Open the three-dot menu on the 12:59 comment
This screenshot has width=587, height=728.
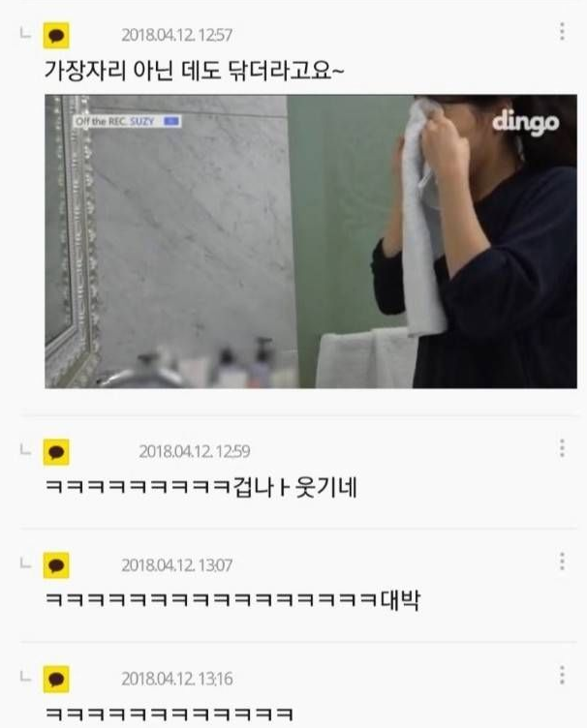tap(562, 448)
